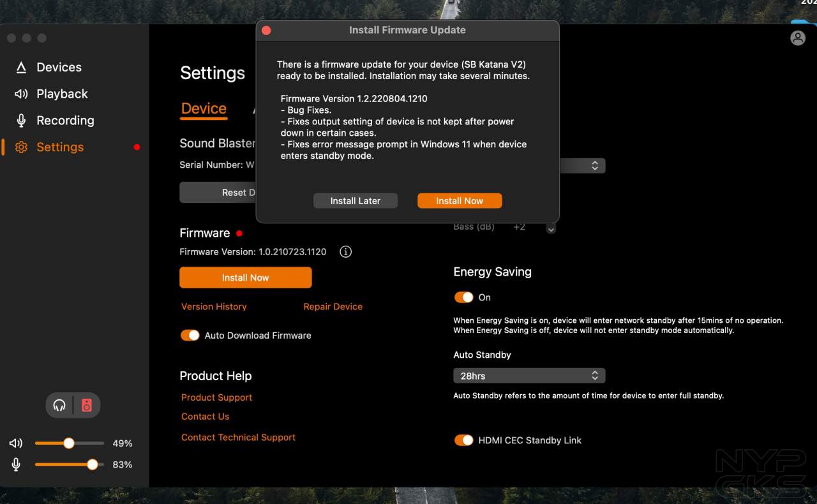Mute the speaker volume icon
The width and height of the screenshot is (817, 504).
(16, 443)
